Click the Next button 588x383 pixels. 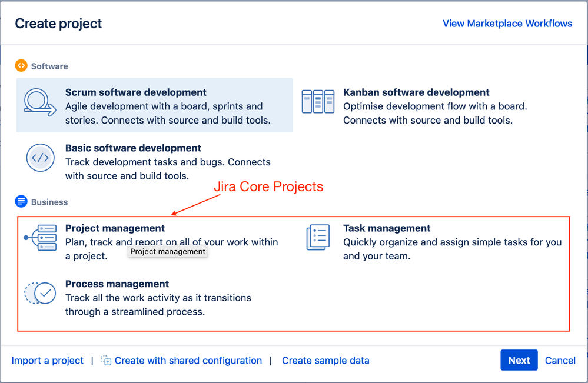pos(519,360)
